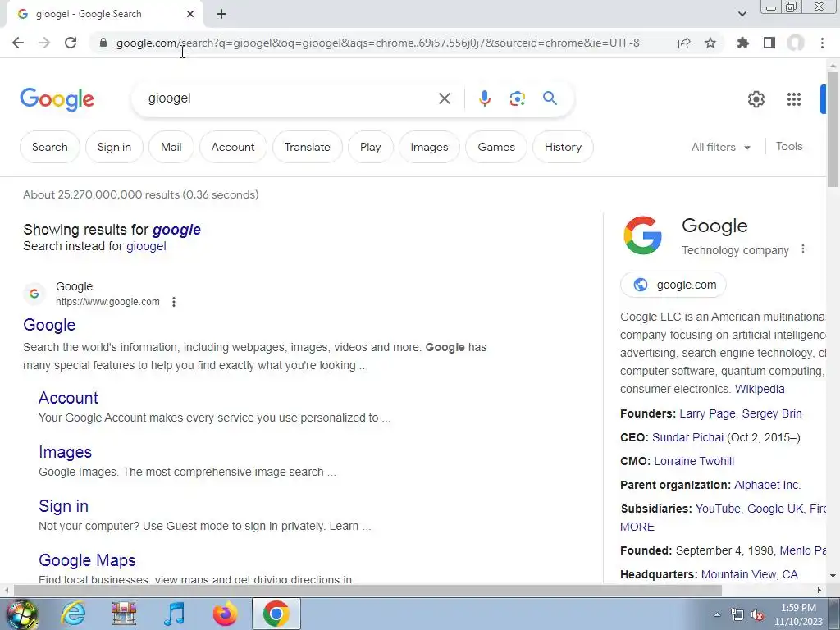This screenshot has height=630, width=840.
Task: Select the History filter chip
Action: click(x=563, y=147)
